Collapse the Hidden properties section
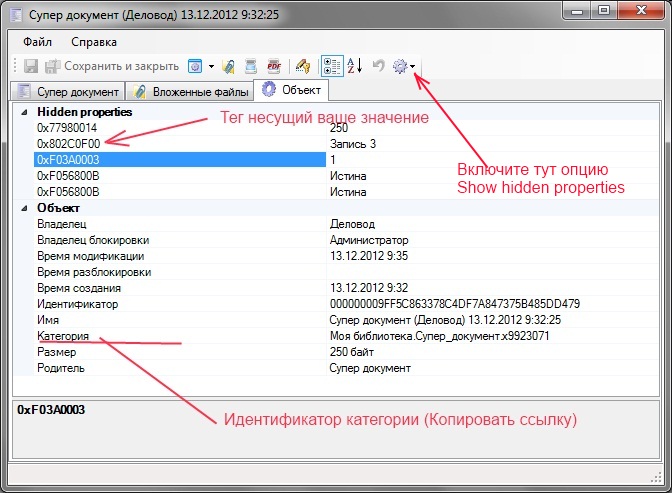The image size is (672, 493). [x=25, y=113]
